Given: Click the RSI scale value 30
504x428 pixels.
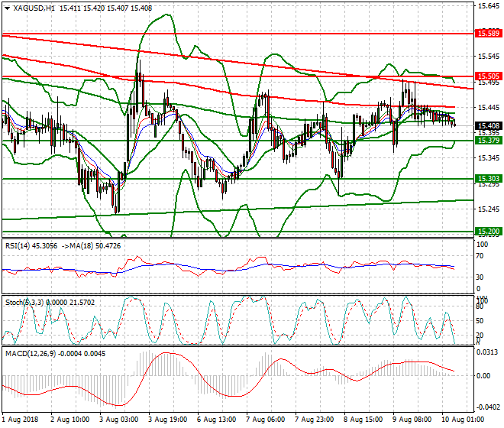Looking at the screenshot, I should [480, 277].
